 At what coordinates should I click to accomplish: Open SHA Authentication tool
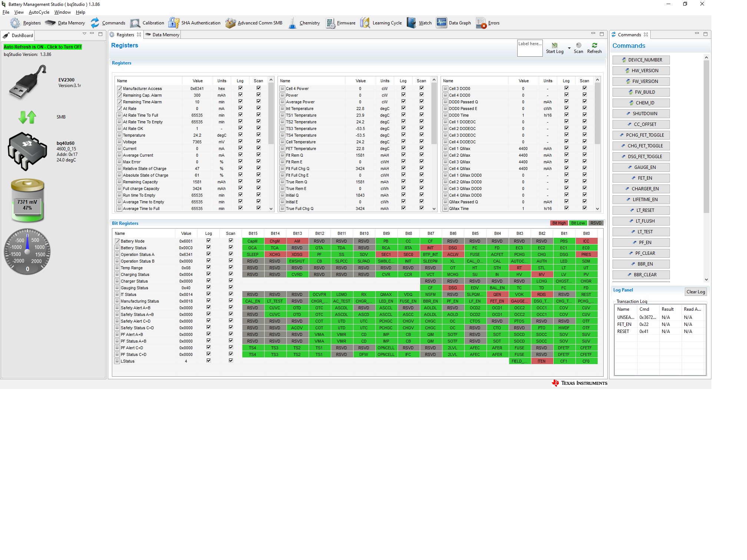click(x=194, y=23)
